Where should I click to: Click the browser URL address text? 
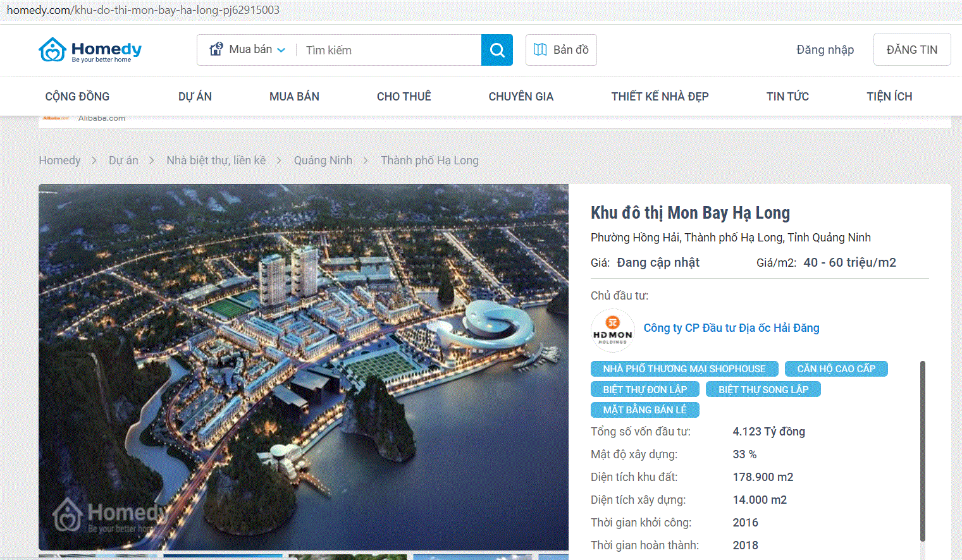(x=143, y=10)
